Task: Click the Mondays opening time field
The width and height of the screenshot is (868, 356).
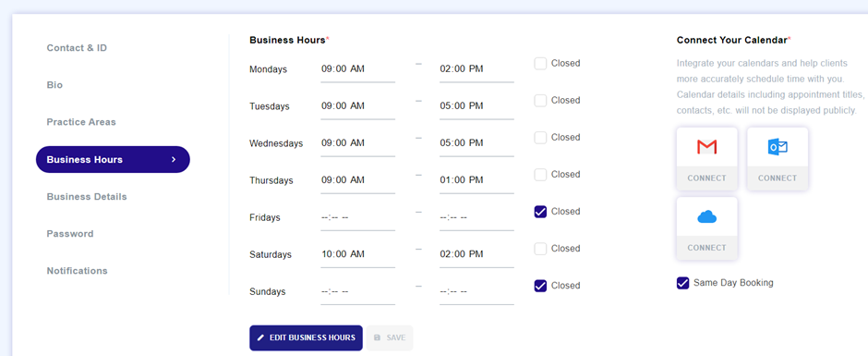Action: tap(357, 69)
